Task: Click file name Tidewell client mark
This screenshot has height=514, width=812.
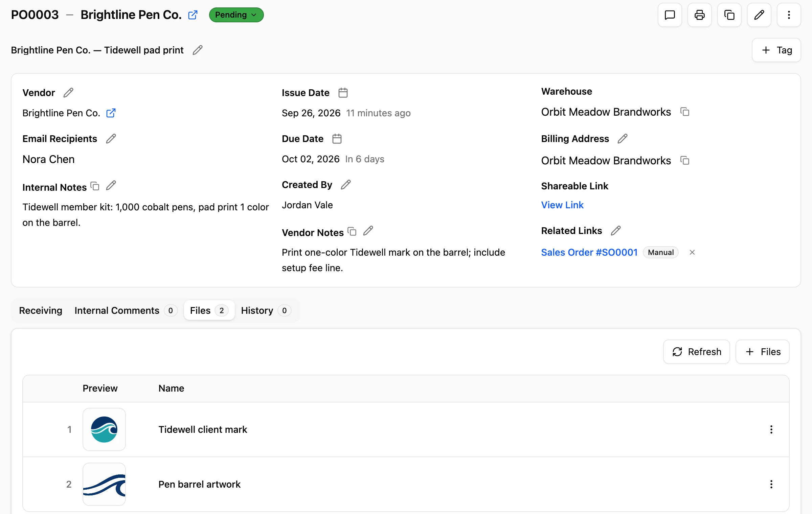Action: [203, 429]
